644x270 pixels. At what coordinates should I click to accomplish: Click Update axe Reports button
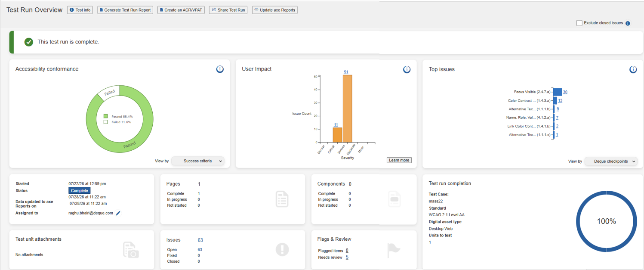pos(275,10)
